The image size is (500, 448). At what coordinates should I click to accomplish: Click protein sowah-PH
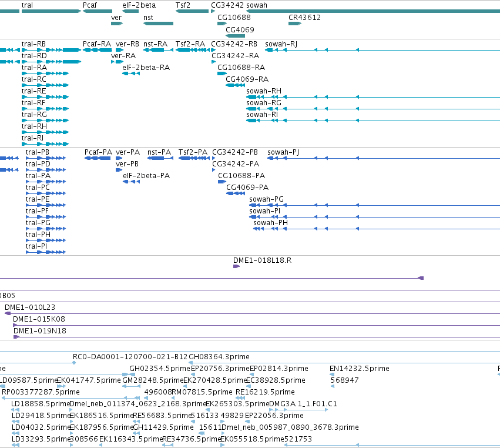[270, 223]
